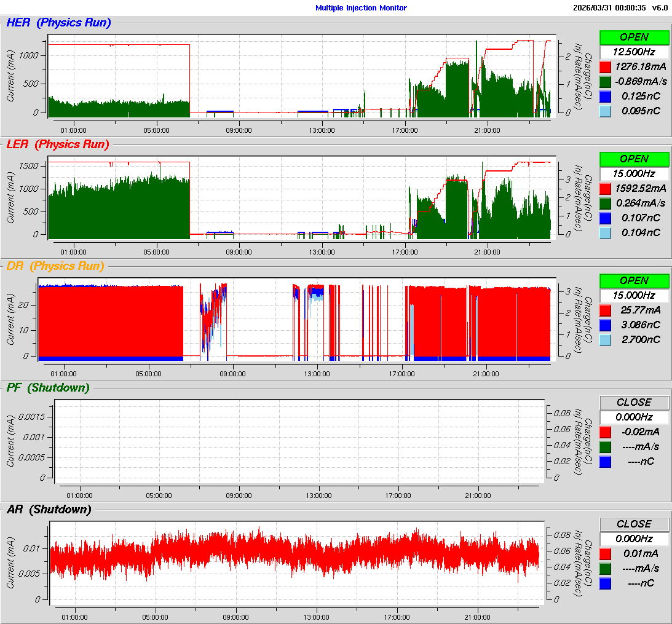Select the AR (Shutdown) panel heading
The height and width of the screenshot is (624, 672).
[x=49, y=510]
